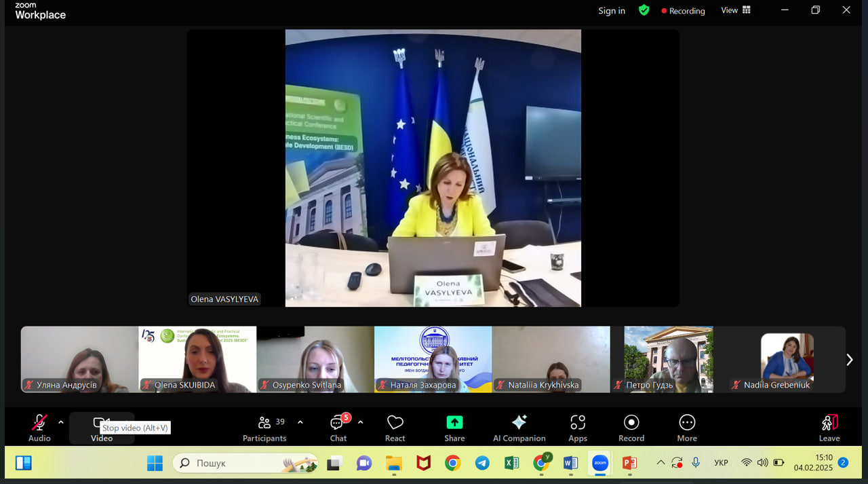The height and width of the screenshot is (484, 868).
Task: Open the React emoji menu
Action: tap(395, 428)
